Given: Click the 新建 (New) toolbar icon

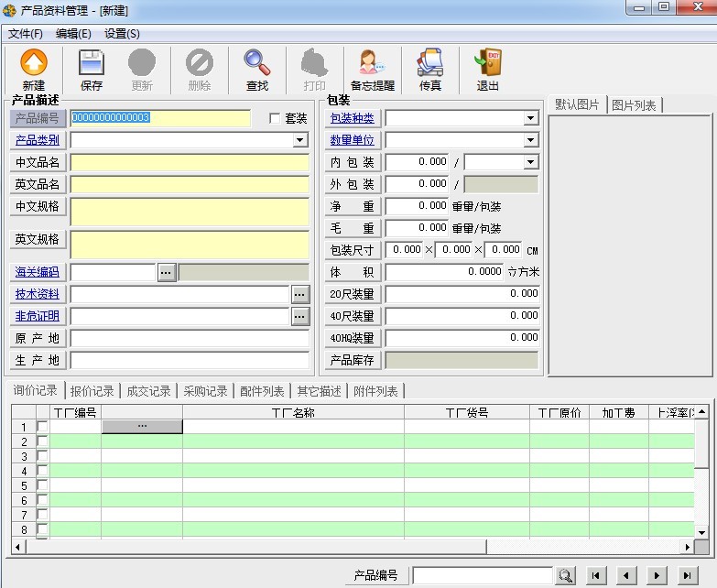Looking at the screenshot, I should (34, 63).
